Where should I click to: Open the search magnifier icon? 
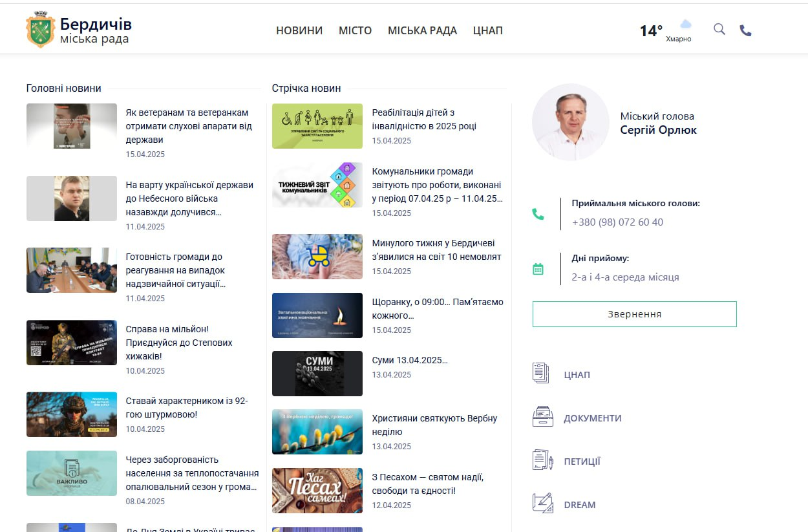click(719, 29)
